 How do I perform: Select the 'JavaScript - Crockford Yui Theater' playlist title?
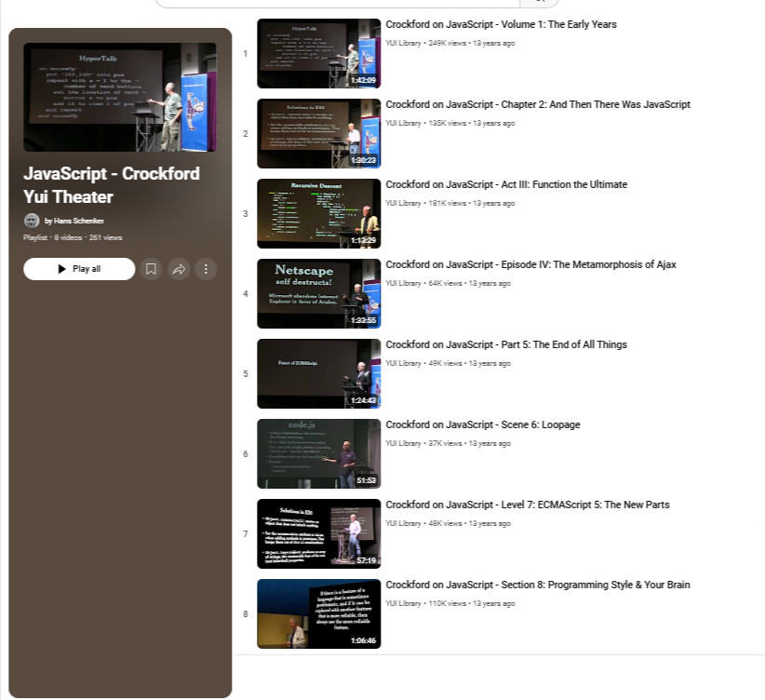pyautogui.click(x=112, y=185)
